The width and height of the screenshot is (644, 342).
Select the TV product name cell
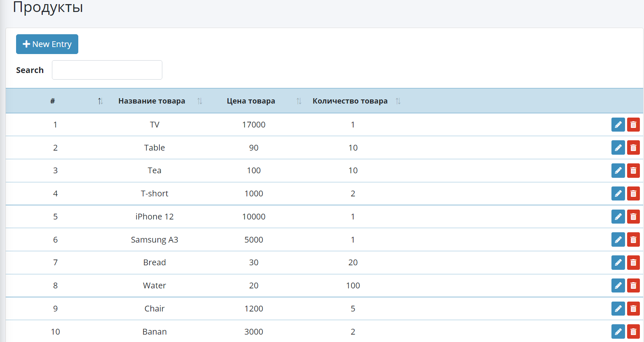(155, 125)
